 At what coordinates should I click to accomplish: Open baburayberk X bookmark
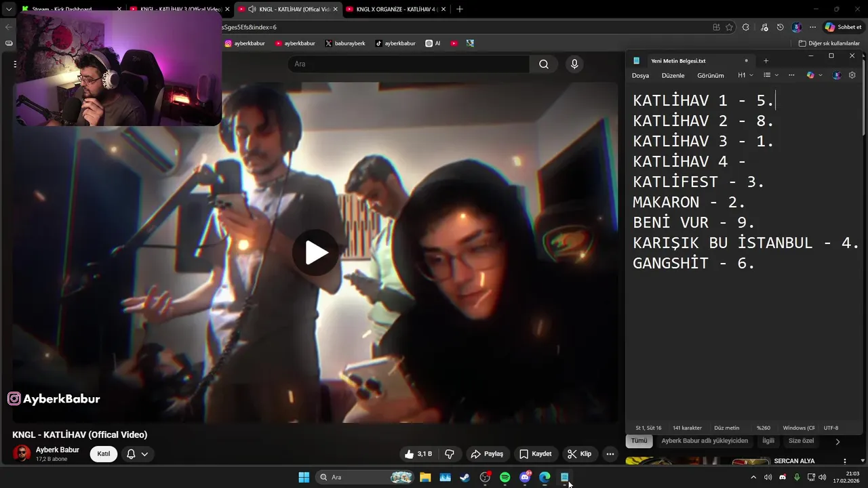(x=345, y=43)
